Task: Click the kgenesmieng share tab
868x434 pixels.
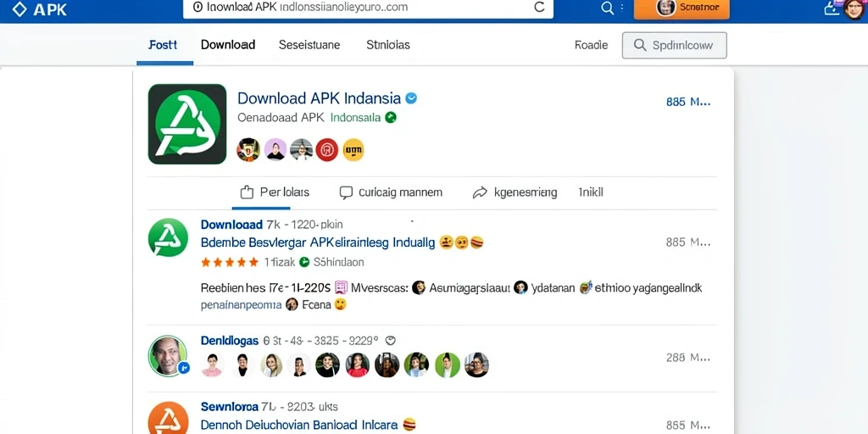Action: point(515,192)
